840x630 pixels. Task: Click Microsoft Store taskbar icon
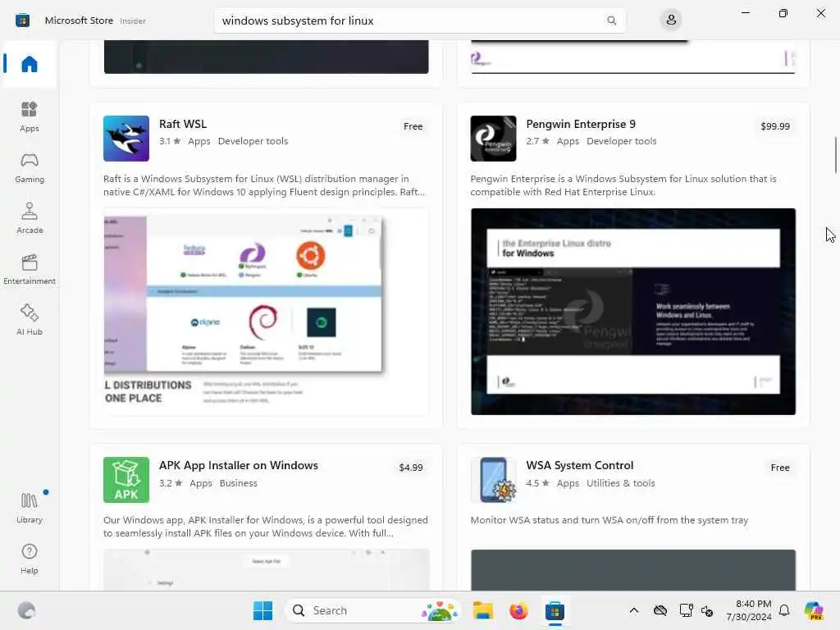555,610
